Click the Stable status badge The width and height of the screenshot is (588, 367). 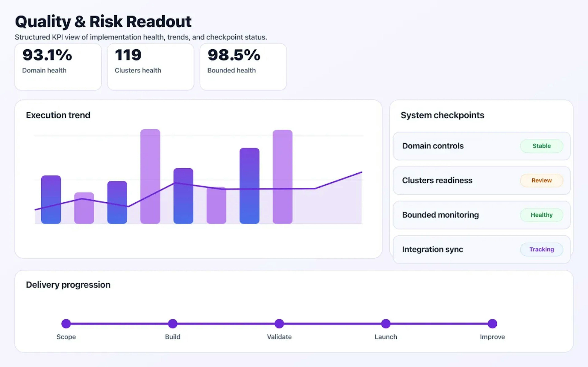tap(541, 146)
